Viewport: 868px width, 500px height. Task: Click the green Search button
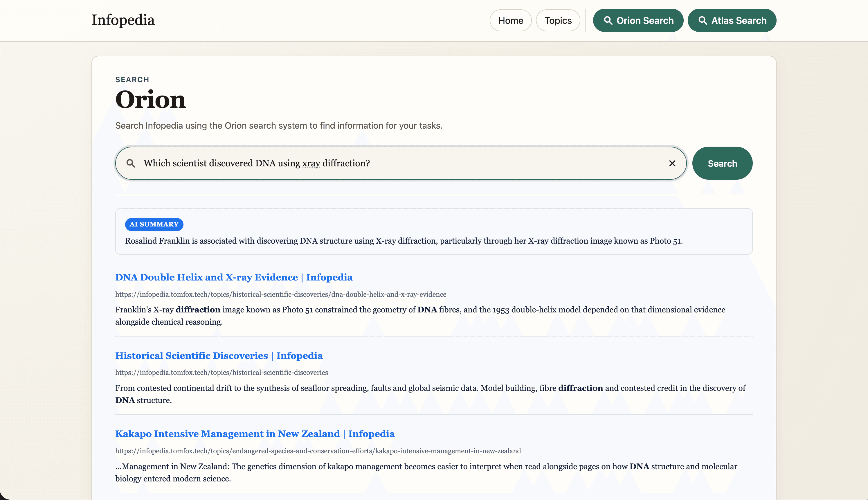[722, 163]
